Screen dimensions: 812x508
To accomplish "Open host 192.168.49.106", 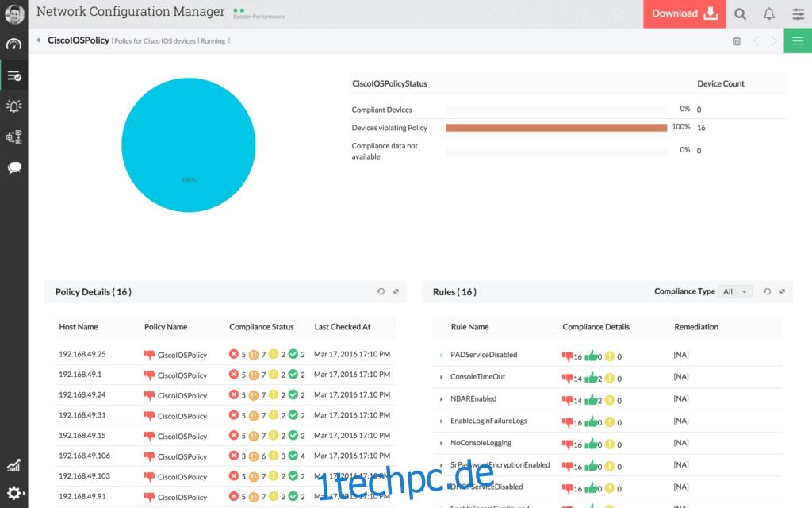I will pyautogui.click(x=84, y=456).
